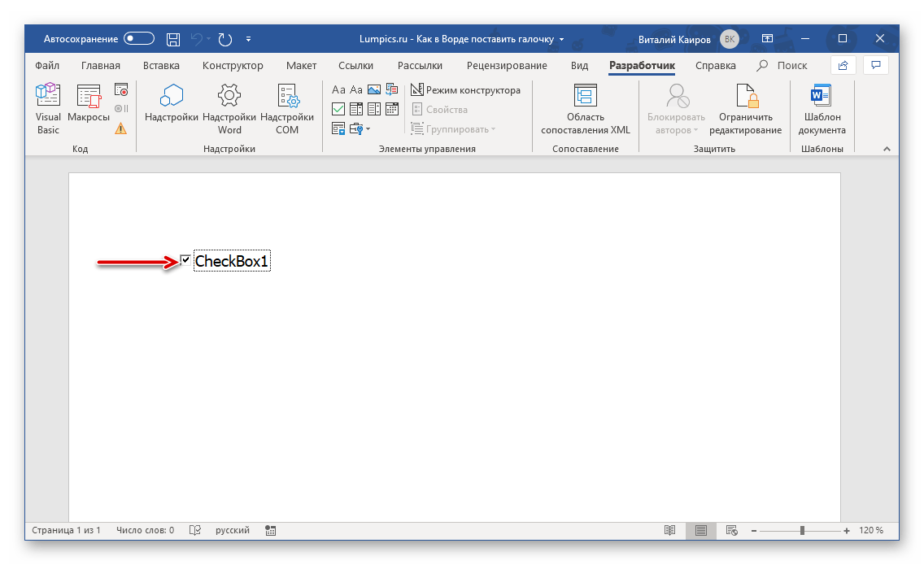
Task: Select the Разработчик tab
Action: tap(643, 65)
